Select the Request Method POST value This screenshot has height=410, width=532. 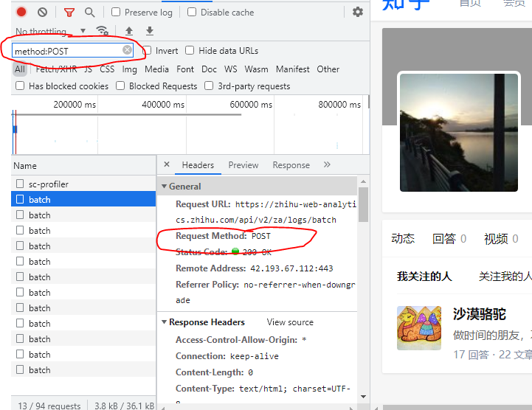[x=261, y=236]
